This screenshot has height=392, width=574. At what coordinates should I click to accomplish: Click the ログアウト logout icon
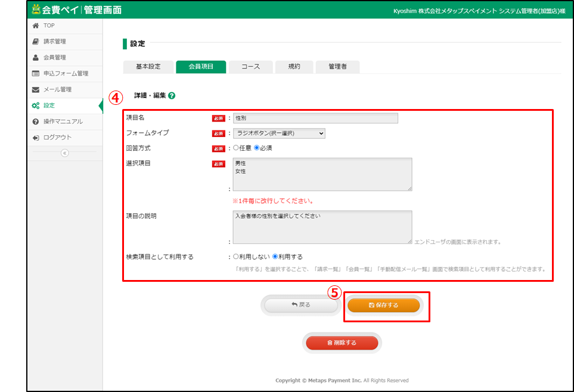[36, 138]
